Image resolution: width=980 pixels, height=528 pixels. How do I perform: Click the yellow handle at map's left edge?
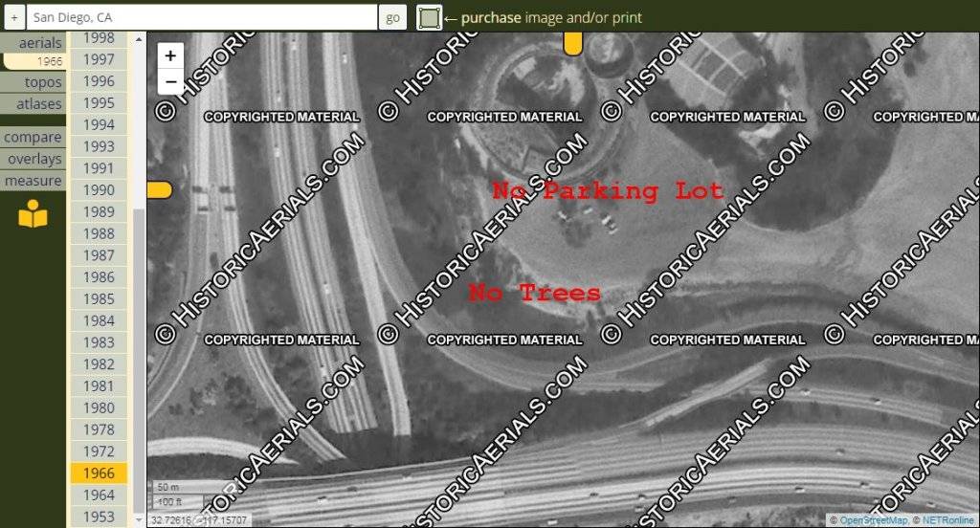pyautogui.click(x=159, y=189)
